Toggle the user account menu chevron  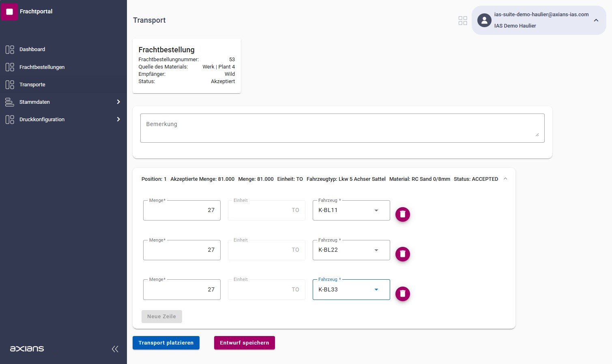point(596,20)
